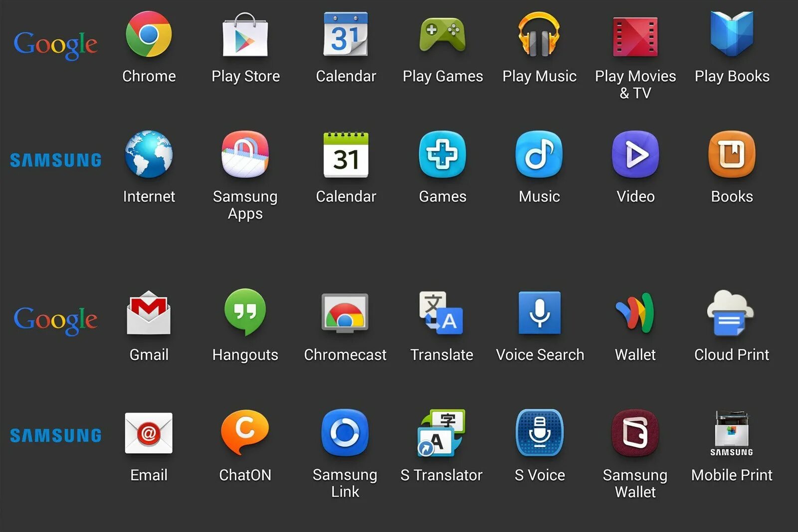The width and height of the screenshot is (798, 532).
Task: Open the Samsung Apps icon
Action: tap(245, 154)
